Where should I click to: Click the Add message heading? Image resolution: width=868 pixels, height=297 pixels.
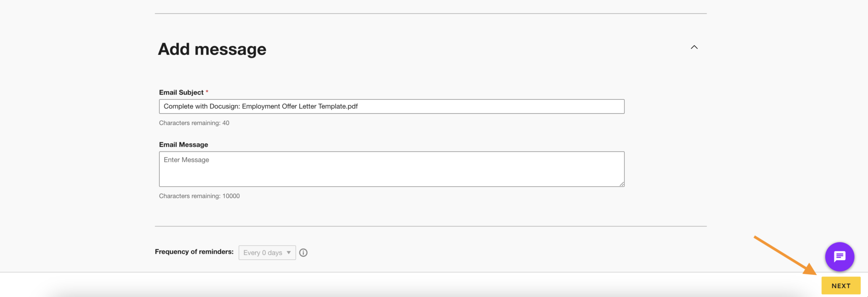coord(212,49)
